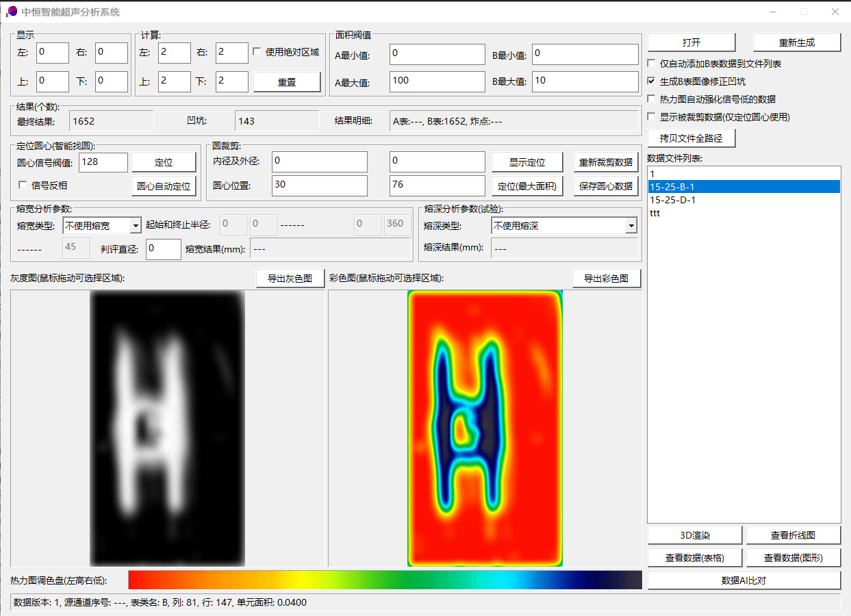The height and width of the screenshot is (616, 851).
Task: Click 圆心位置 field showing 76
Action: pyautogui.click(x=437, y=185)
